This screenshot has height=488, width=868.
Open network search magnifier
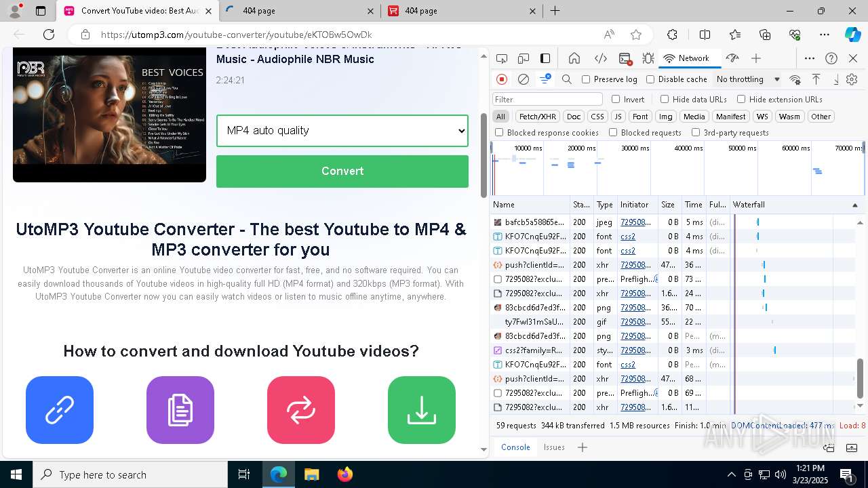(567, 79)
